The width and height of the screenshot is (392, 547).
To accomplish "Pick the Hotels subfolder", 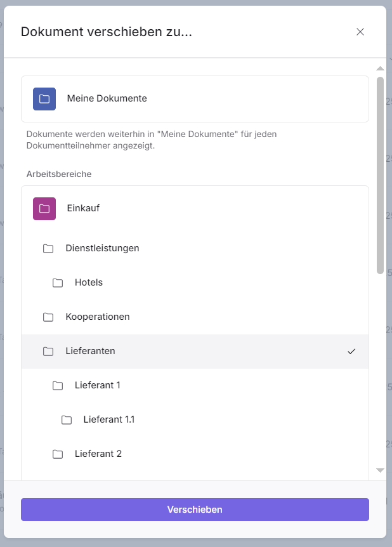I will pyautogui.click(x=89, y=282).
